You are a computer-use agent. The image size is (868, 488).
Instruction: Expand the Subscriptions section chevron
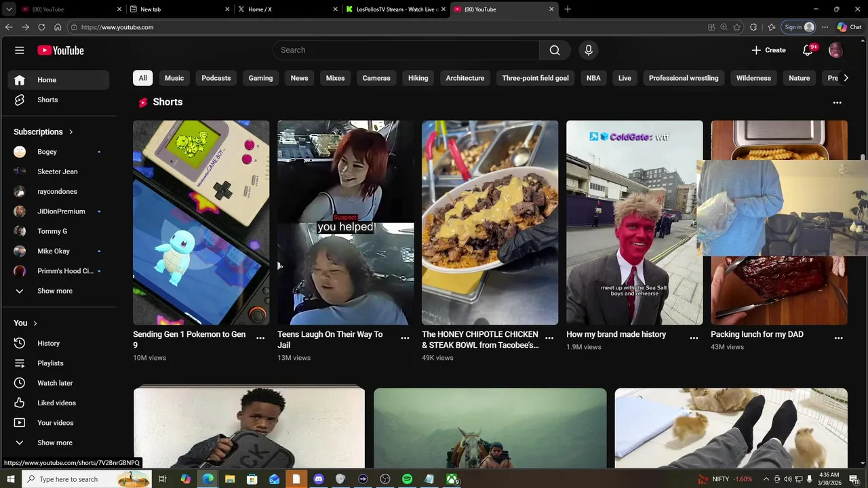(71, 132)
